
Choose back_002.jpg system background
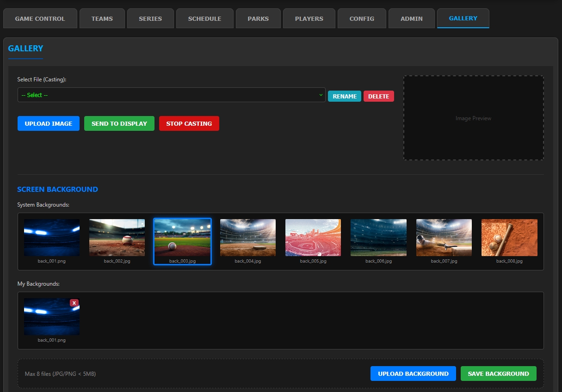[x=117, y=238]
